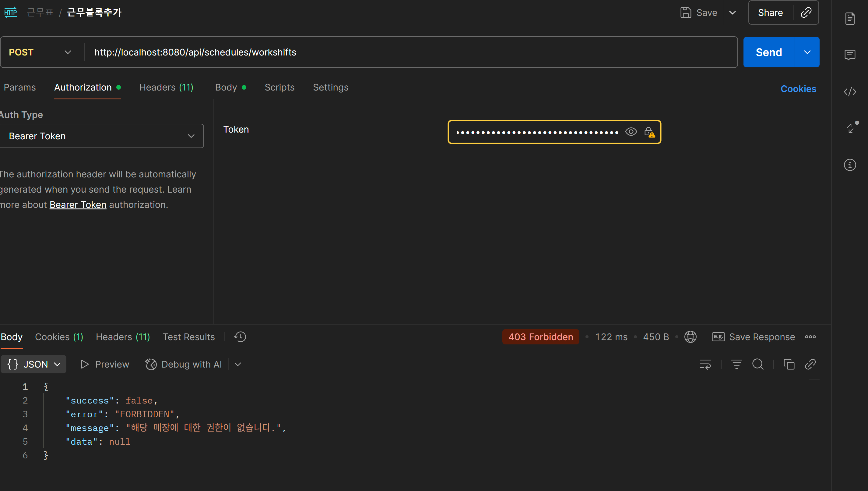Click the response history icon
Viewport: 868px width, 491px height.
point(240,336)
